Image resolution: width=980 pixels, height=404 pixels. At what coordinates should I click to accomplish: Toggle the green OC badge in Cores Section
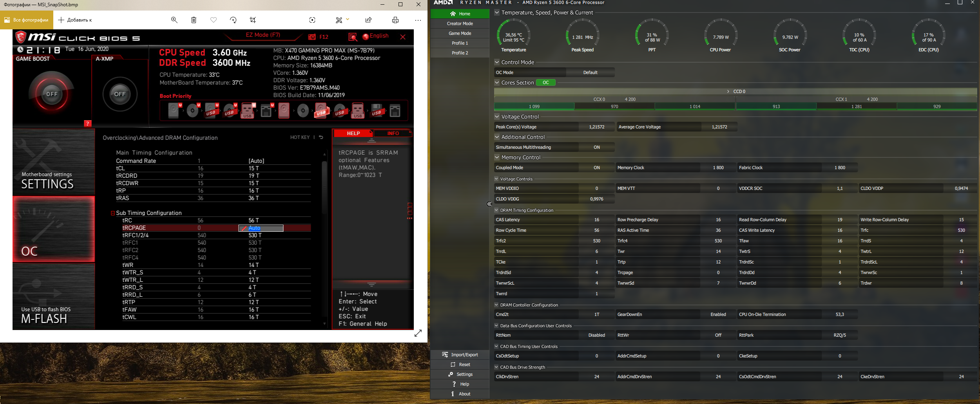pos(546,83)
